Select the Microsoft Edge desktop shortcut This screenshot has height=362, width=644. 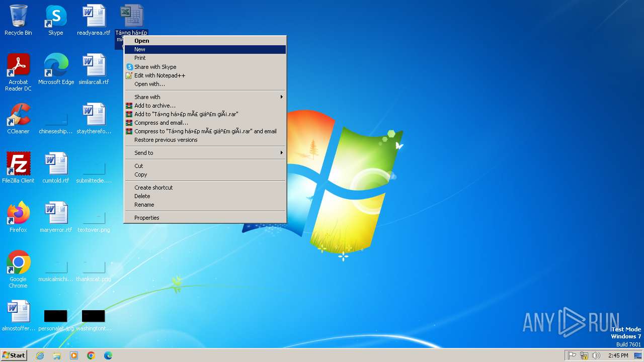tap(56, 69)
